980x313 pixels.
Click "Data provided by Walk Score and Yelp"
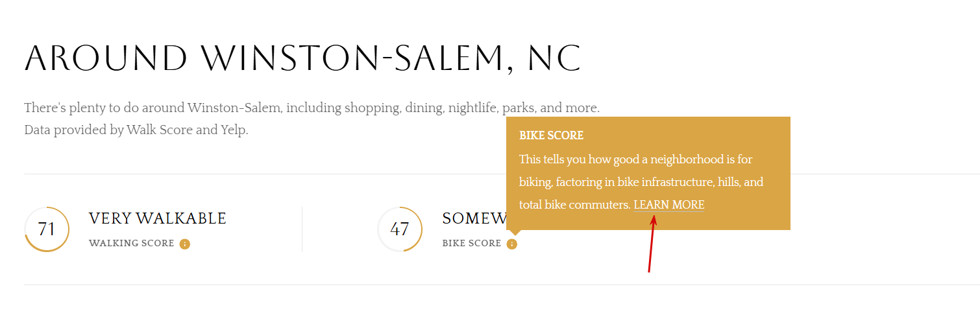point(136,130)
